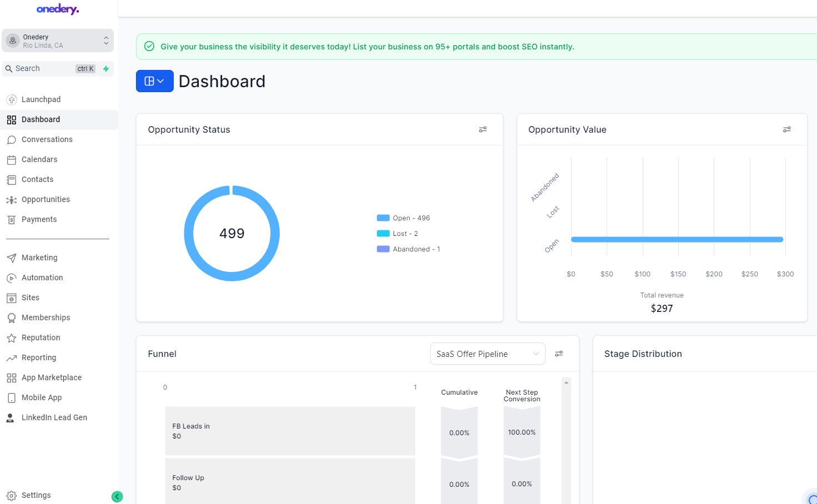
Task: Click the App Marketplace grid icon
Action: 11,378
